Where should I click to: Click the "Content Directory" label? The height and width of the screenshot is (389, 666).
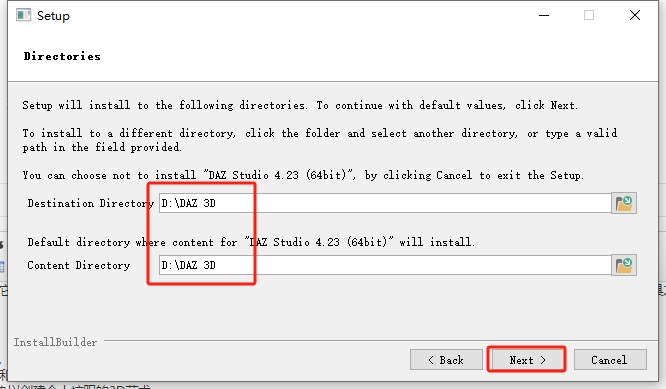click(x=79, y=265)
